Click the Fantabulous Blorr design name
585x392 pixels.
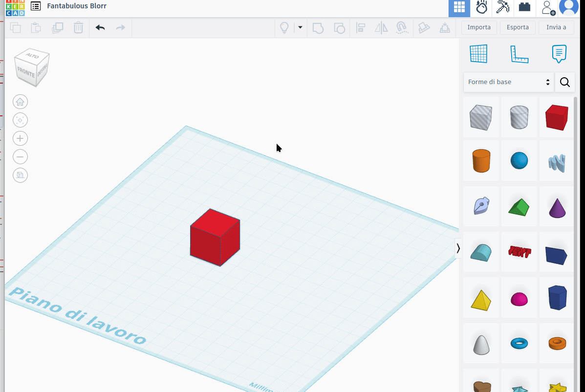tap(76, 6)
